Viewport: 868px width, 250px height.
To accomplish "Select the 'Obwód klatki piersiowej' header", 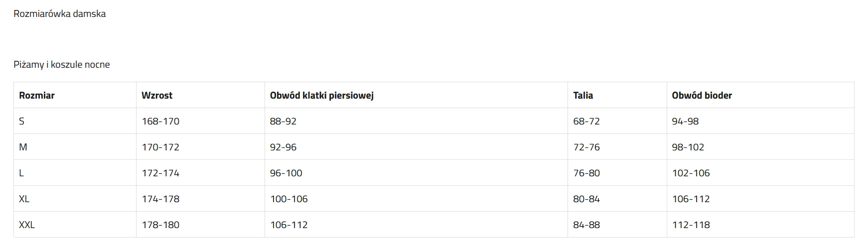I will [x=322, y=95].
